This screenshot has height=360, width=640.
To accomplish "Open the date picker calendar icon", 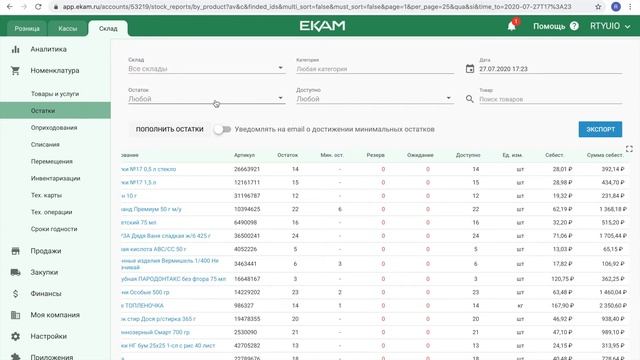I will coord(470,69).
